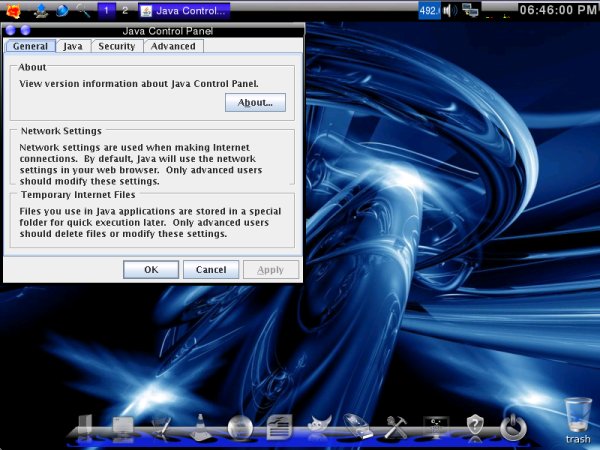Click the Java Control taskbar window entry
Screen dimensions: 600x450
click(x=183, y=10)
